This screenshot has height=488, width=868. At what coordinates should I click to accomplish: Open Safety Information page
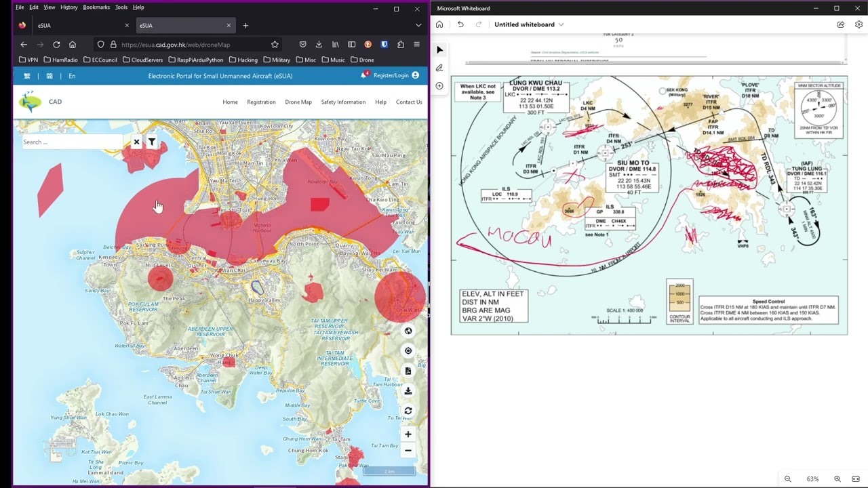343,102
